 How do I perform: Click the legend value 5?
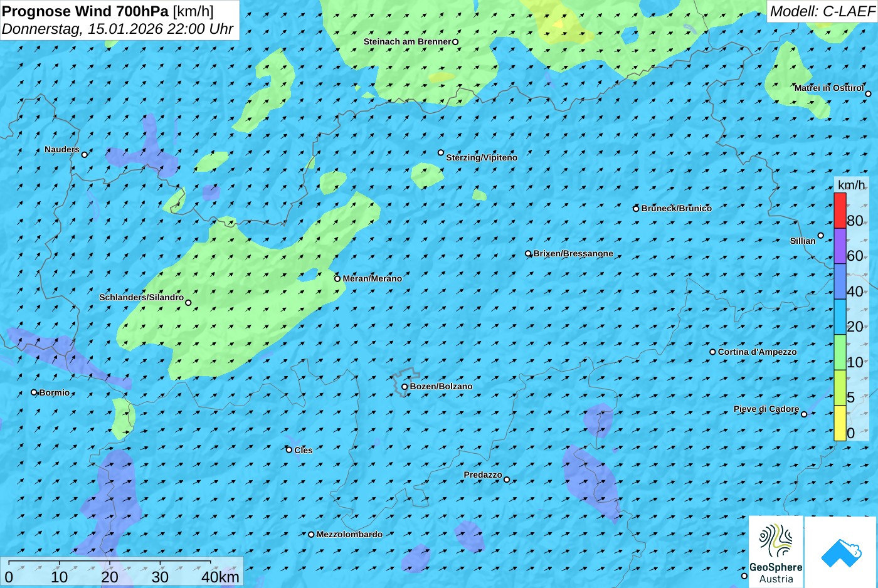coord(850,397)
